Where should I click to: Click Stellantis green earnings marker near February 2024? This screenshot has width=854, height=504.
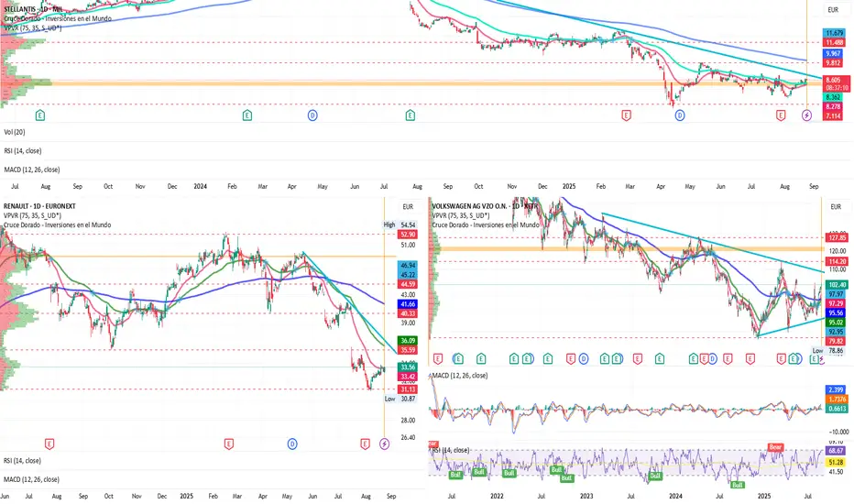(x=247, y=115)
